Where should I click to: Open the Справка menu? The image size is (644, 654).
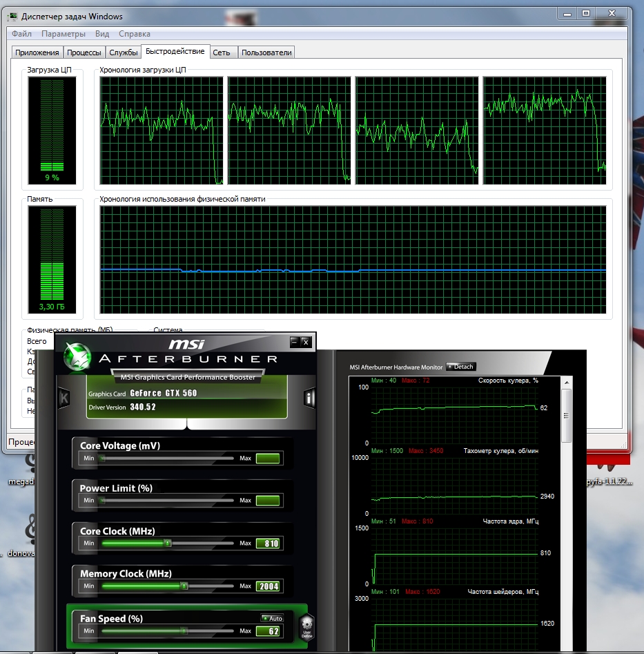tap(135, 34)
